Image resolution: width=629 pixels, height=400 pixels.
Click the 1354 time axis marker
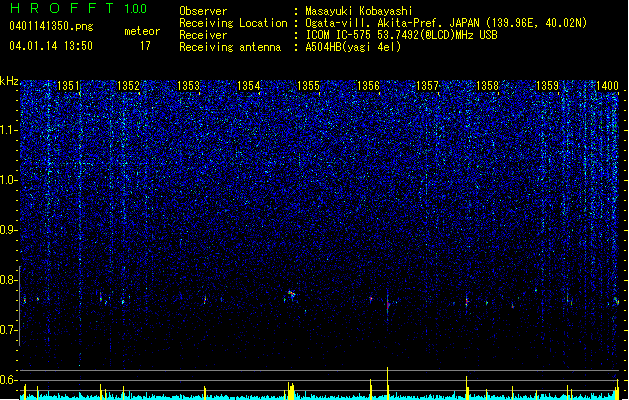248,85
